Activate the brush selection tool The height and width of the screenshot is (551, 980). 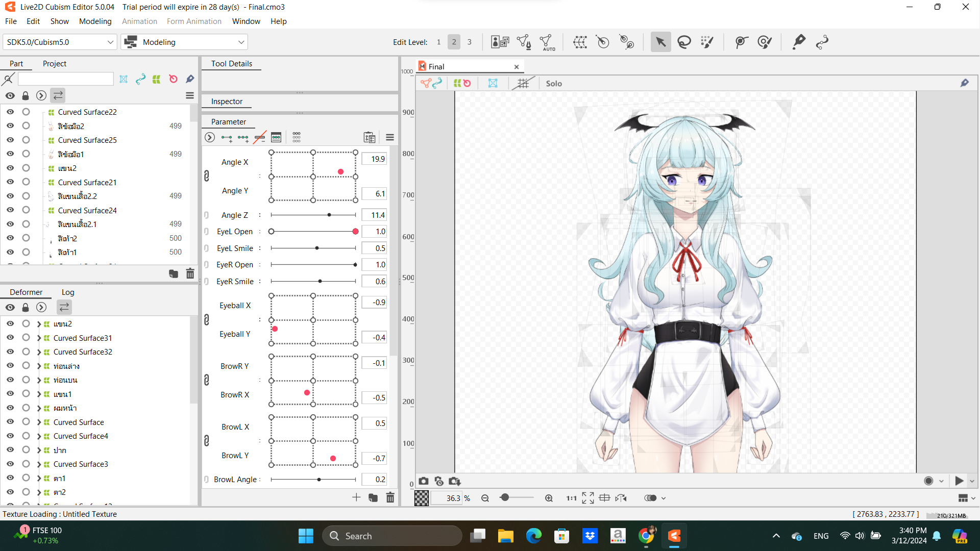click(x=707, y=42)
